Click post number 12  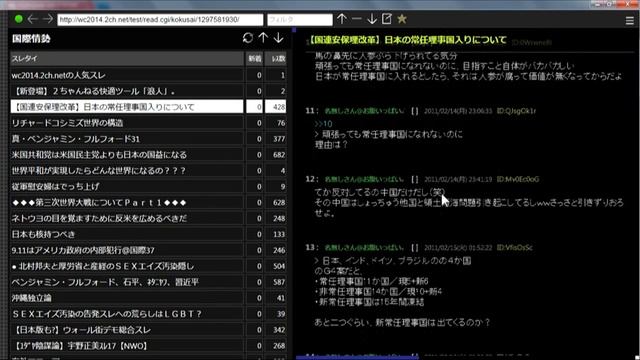pos(311,179)
